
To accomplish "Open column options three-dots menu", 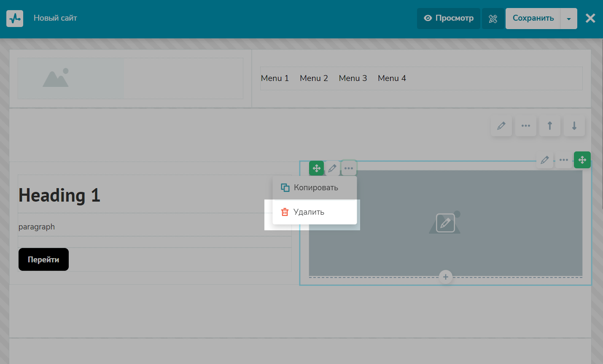I will 563,160.
